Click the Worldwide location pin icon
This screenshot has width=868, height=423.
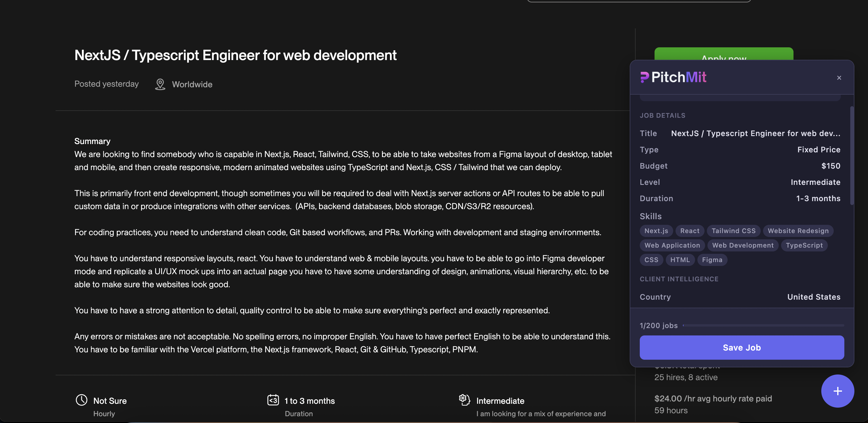(x=160, y=84)
